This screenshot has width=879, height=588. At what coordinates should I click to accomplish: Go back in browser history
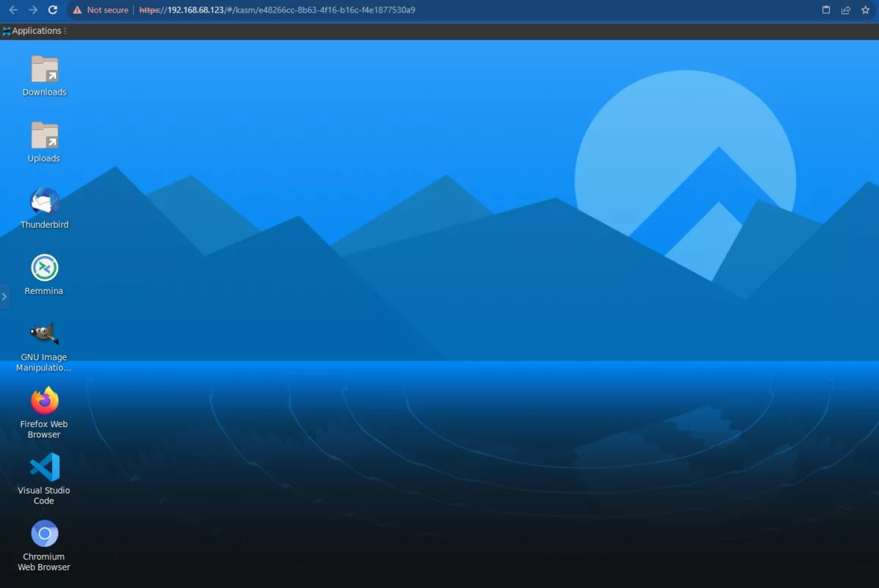pos(13,10)
